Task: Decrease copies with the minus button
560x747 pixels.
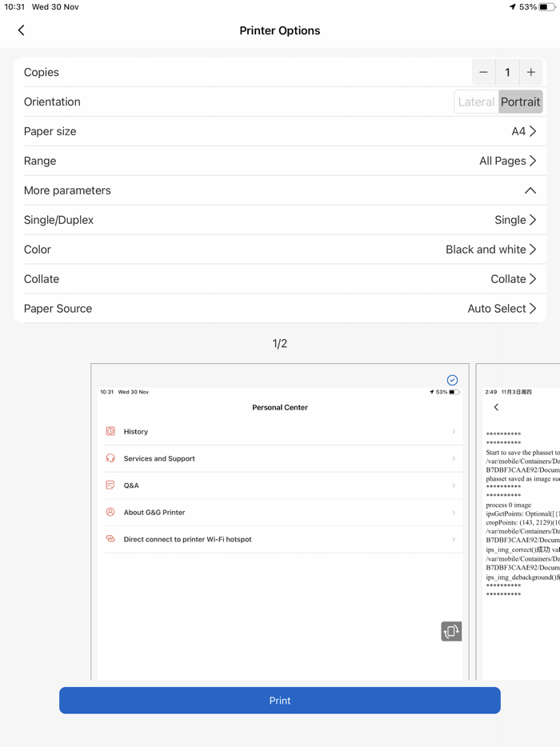Action: 483,73
